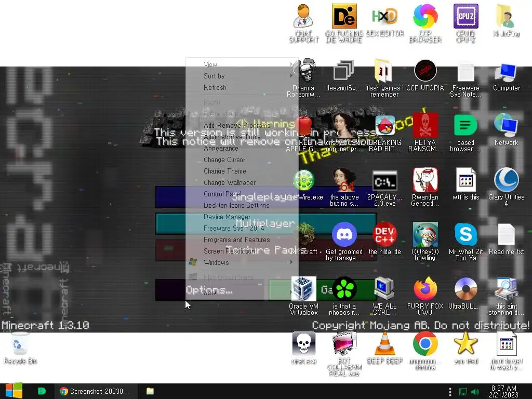The width and height of the screenshot is (532, 399).
Task: Open the CCP UTOPIA icon
Action: pyautogui.click(x=425, y=71)
